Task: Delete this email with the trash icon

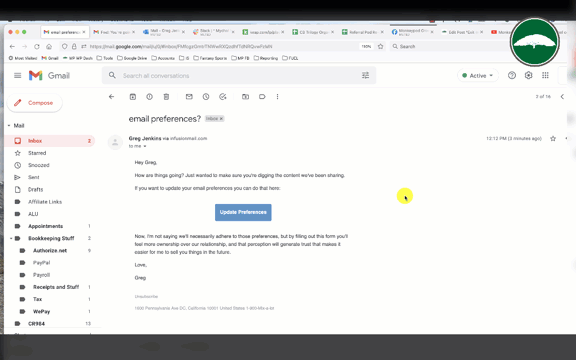Action: [x=166, y=97]
